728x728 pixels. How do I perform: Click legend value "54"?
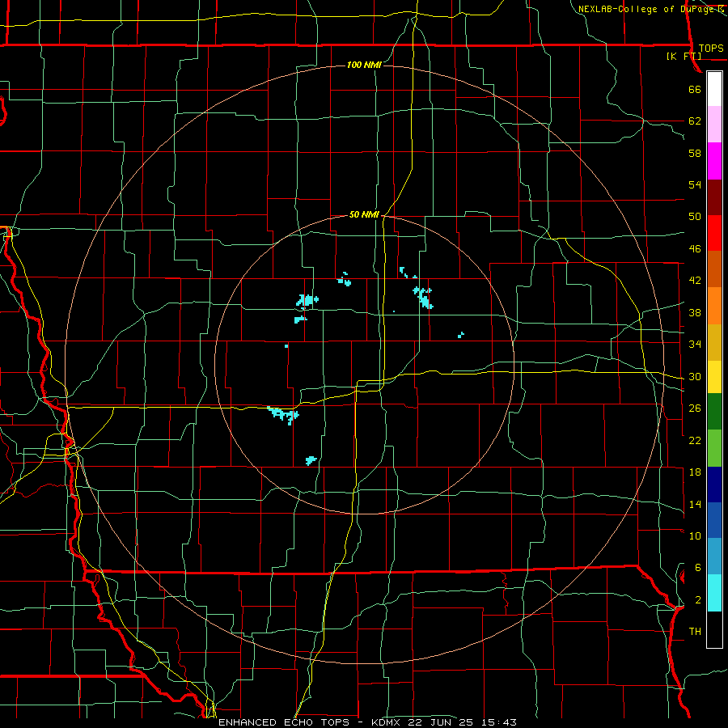click(695, 184)
